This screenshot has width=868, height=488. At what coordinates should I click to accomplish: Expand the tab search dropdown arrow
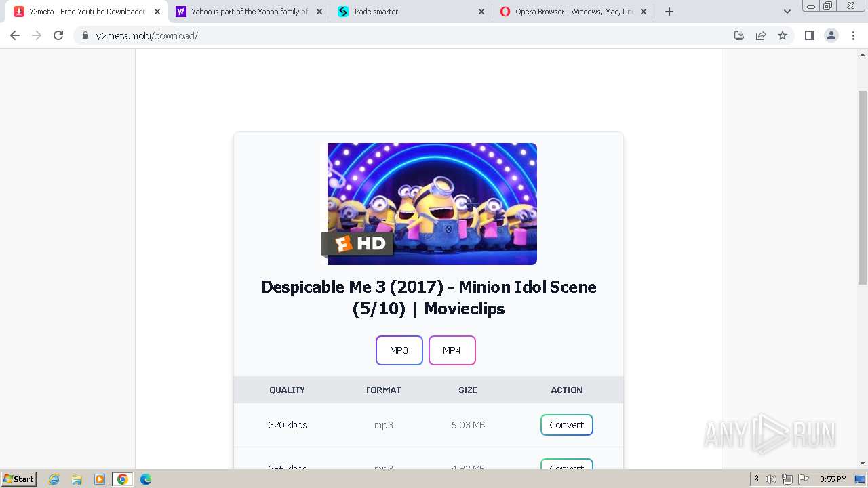tap(787, 12)
